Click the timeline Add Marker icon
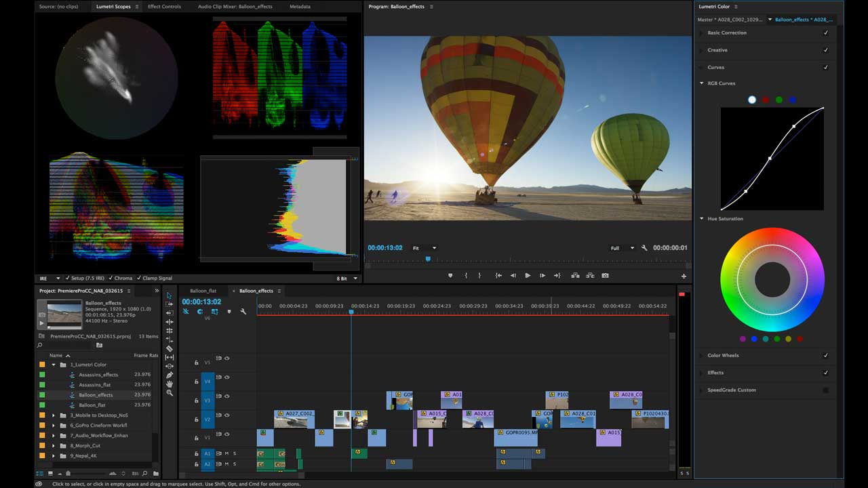This screenshot has height=488, width=868. pyautogui.click(x=229, y=312)
